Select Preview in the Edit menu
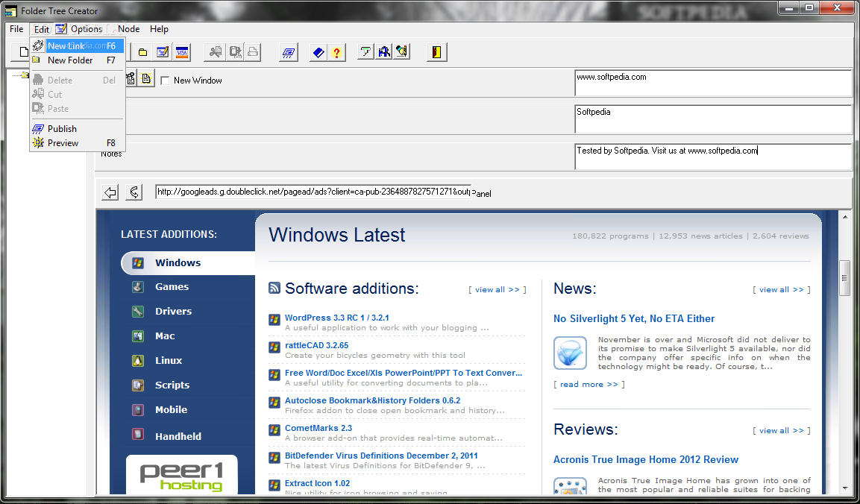This screenshot has height=504, width=860. pyautogui.click(x=78, y=143)
